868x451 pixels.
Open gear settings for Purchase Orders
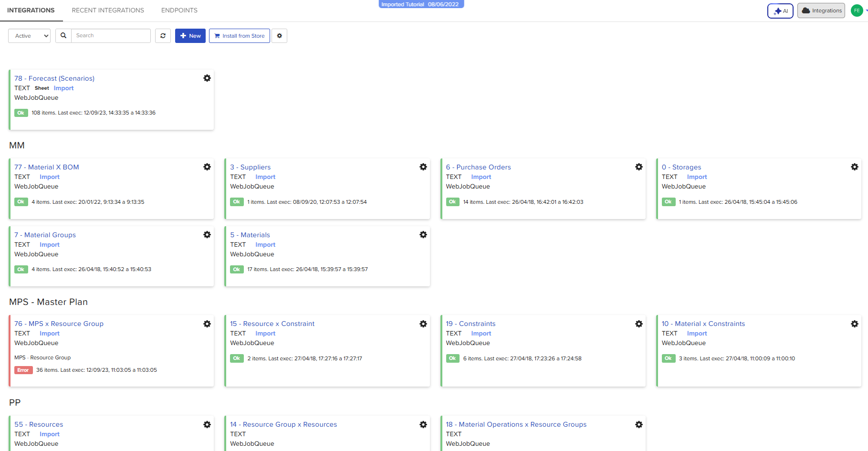tap(639, 167)
